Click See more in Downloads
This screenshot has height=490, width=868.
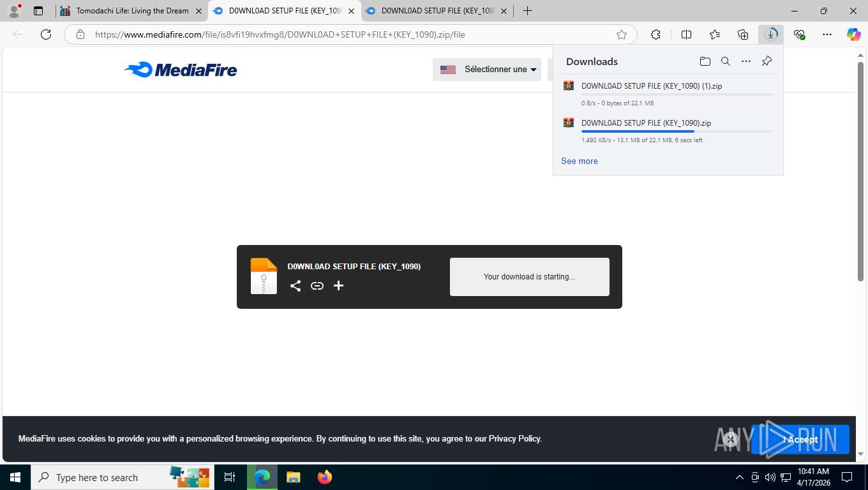point(579,161)
